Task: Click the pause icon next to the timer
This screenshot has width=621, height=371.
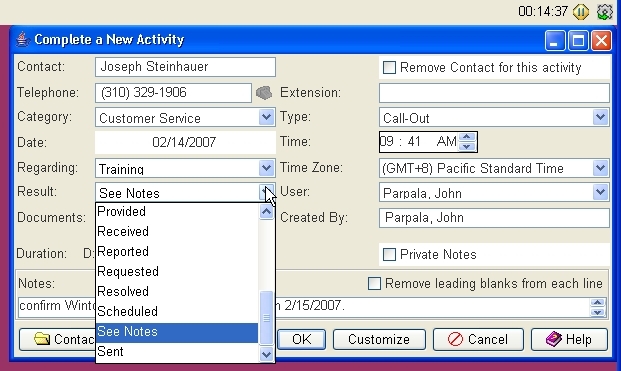Action: coord(581,12)
